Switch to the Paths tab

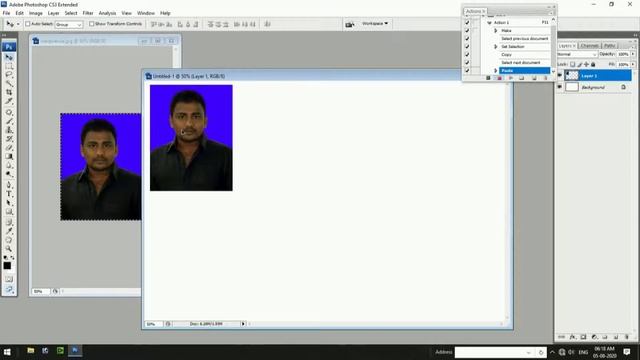(x=609, y=46)
